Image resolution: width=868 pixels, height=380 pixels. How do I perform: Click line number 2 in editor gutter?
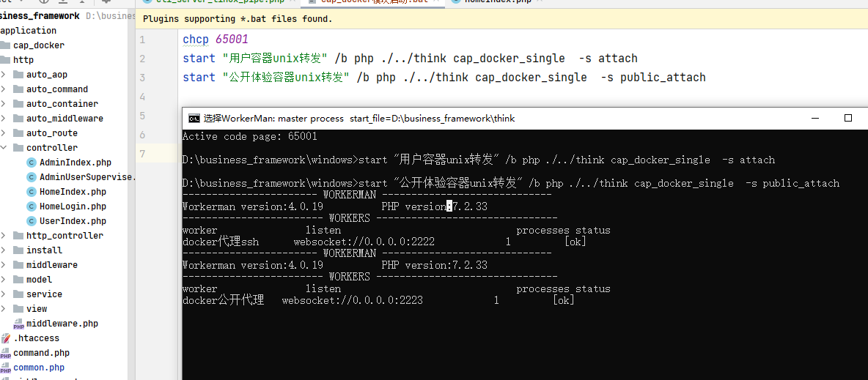point(143,59)
